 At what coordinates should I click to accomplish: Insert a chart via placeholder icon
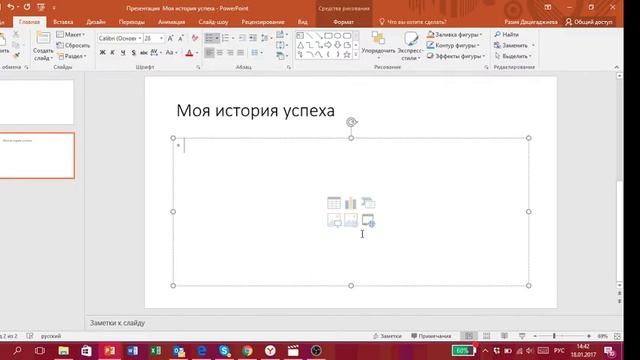tap(351, 203)
